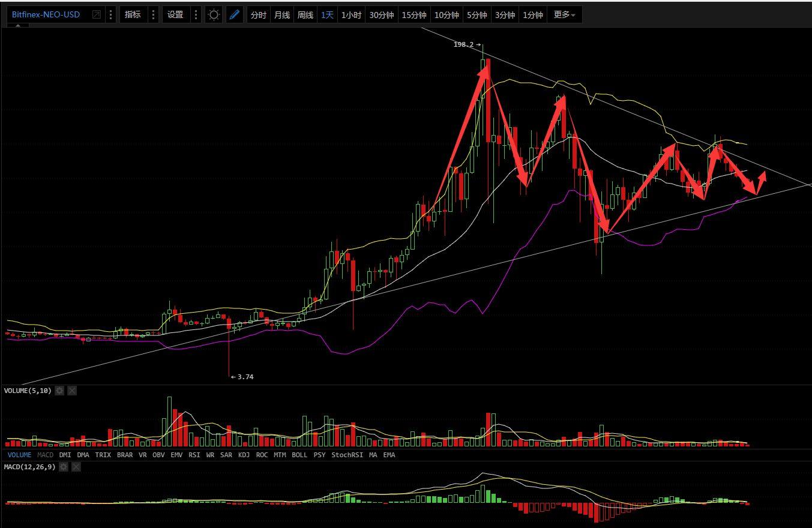Viewport: 812px width, 528px height.
Task: Open the three-dot menu next to the symbol name
Action: click(x=111, y=14)
